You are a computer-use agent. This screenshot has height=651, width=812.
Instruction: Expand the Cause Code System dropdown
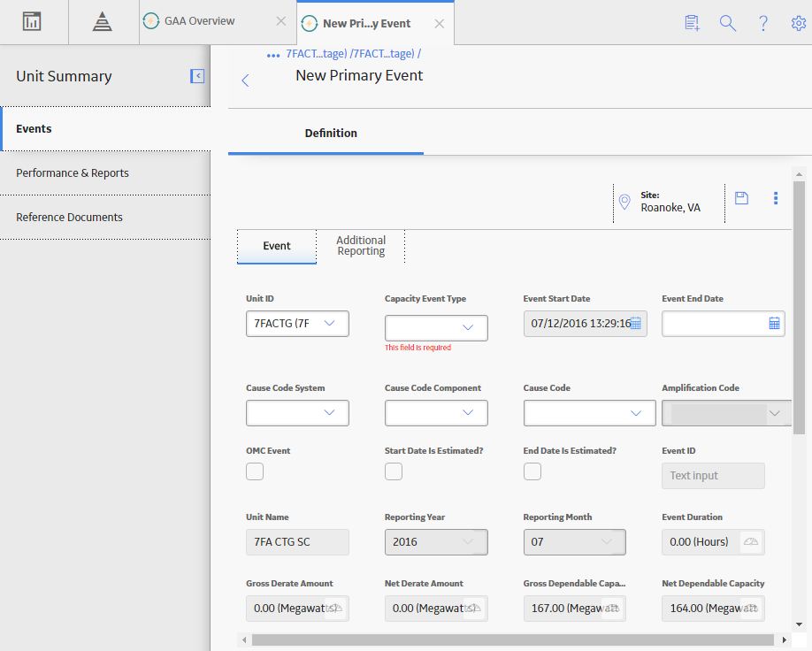[x=297, y=413]
